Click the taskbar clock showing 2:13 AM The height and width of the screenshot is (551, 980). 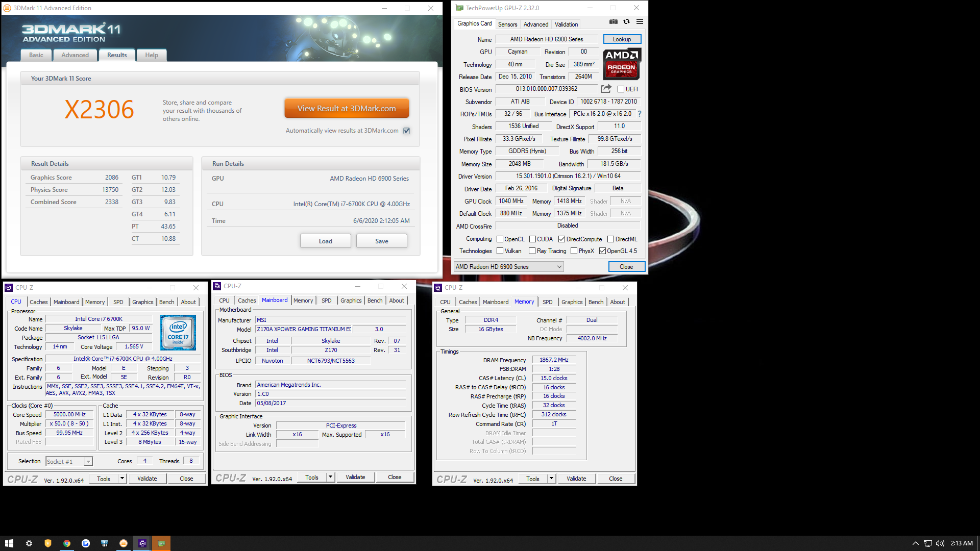[962, 543]
